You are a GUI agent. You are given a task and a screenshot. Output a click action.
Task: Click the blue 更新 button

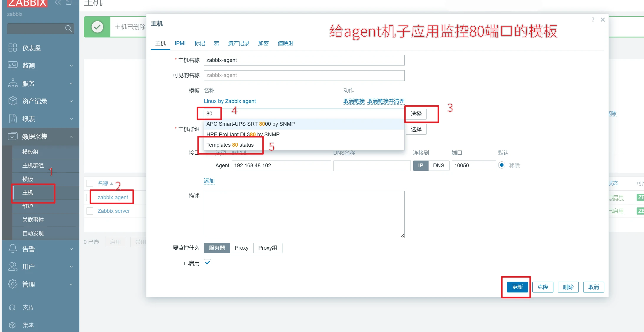tap(517, 287)
